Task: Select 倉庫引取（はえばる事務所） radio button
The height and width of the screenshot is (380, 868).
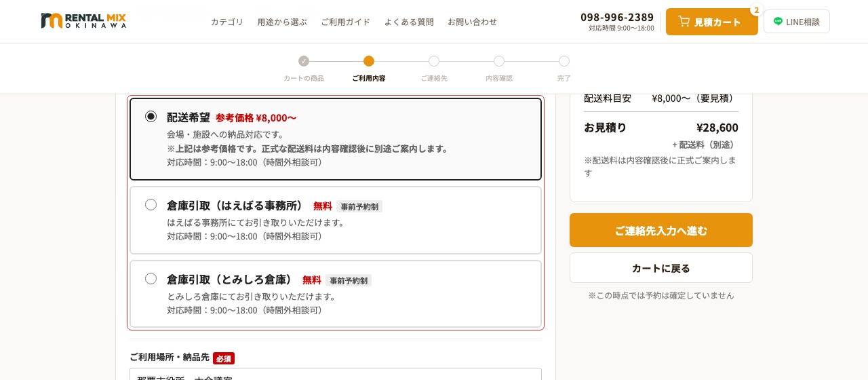Action: click(151, 204)
